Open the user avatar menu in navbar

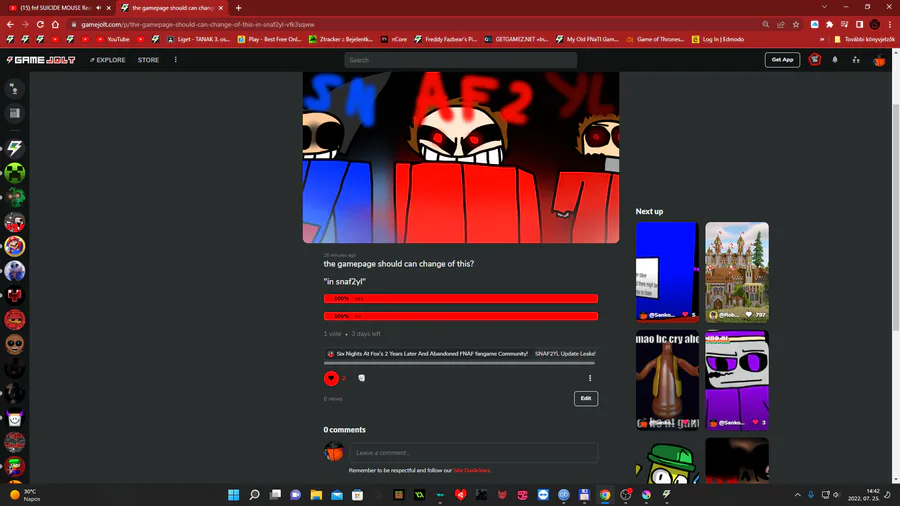tap(879, 60)
